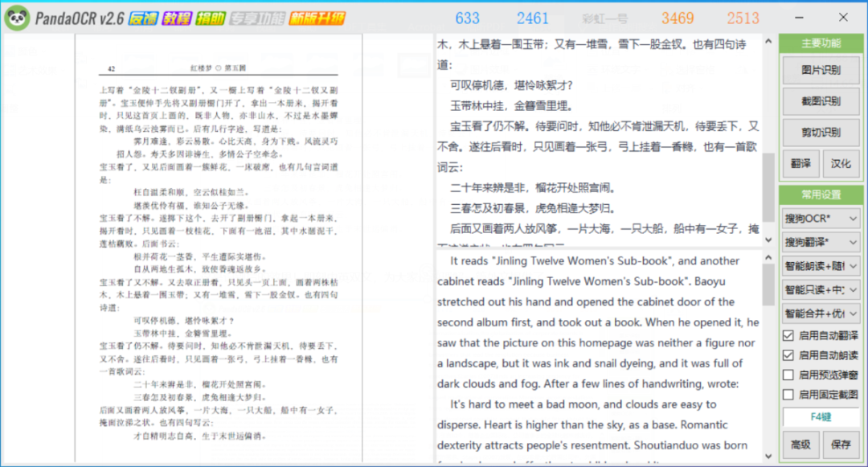The image size is (868, 467).
Task: Minimize the PandaOCR window
Action: pyautogui.click(x=799, y=18)
